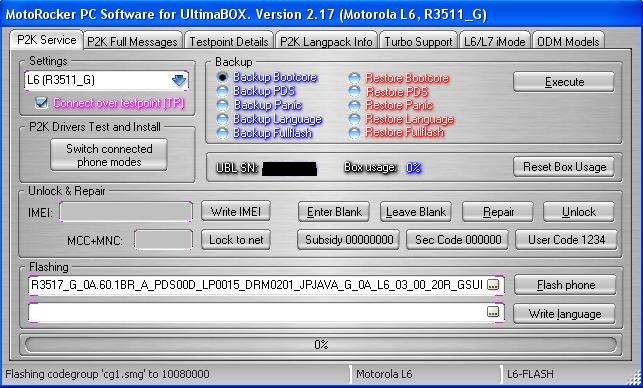The height and width of the screenshot is (388, 643).
Task: Click the Lock to net button
Action: pyautogui.click(x=236, y=240)
